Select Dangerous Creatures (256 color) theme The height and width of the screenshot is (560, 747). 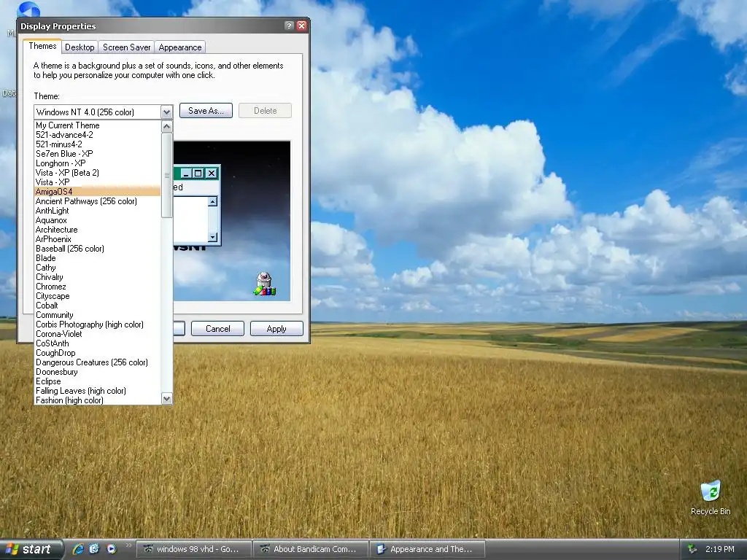(97, 362)
